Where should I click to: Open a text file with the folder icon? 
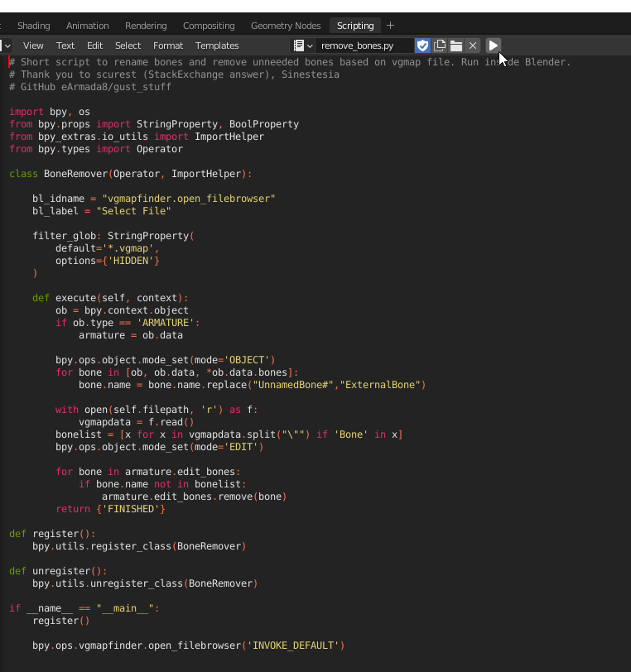tap(456, 46)
